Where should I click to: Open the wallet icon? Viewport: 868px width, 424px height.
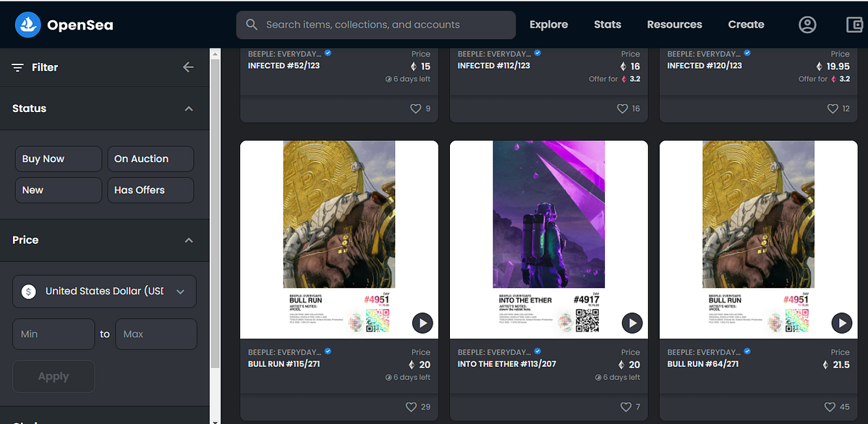854,25
